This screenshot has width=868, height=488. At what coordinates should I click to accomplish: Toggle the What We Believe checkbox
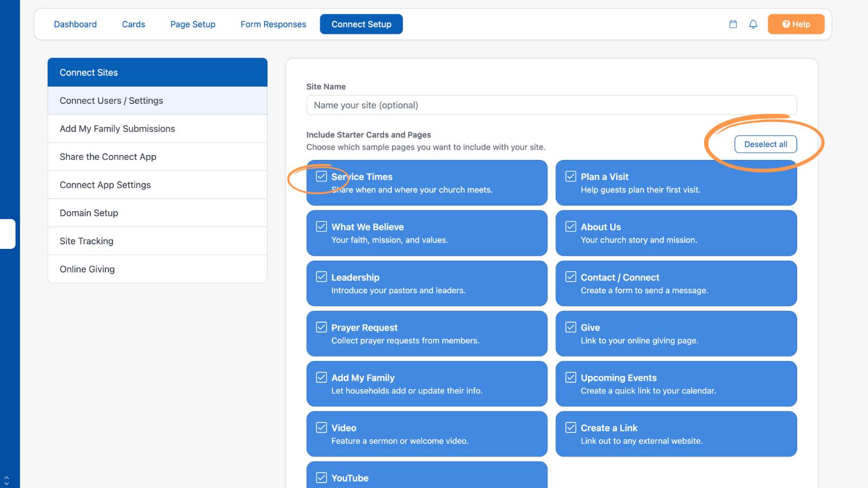(x=322, y=227)
